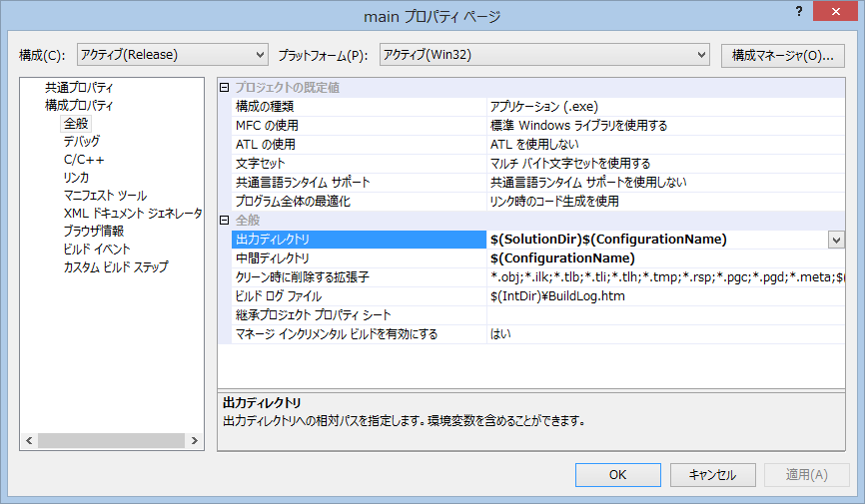Select 構成プロパティ tree node
Screen dimensions: 865x504
pyautogui.click(x=79, y=106)
